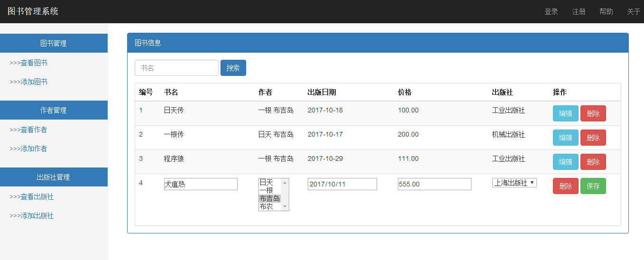Click 编辑 for book 程序猿

(x=566, y=162)
